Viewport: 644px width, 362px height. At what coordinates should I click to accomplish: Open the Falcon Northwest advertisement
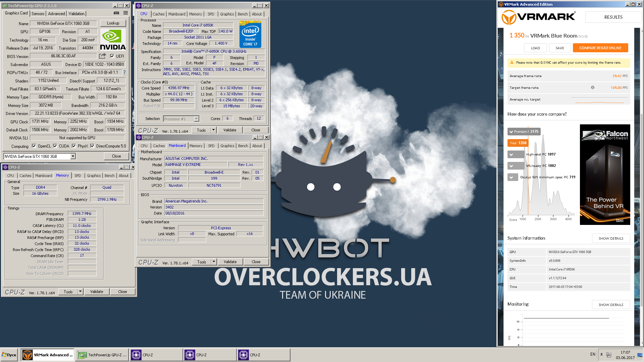(x=605, y=174)
